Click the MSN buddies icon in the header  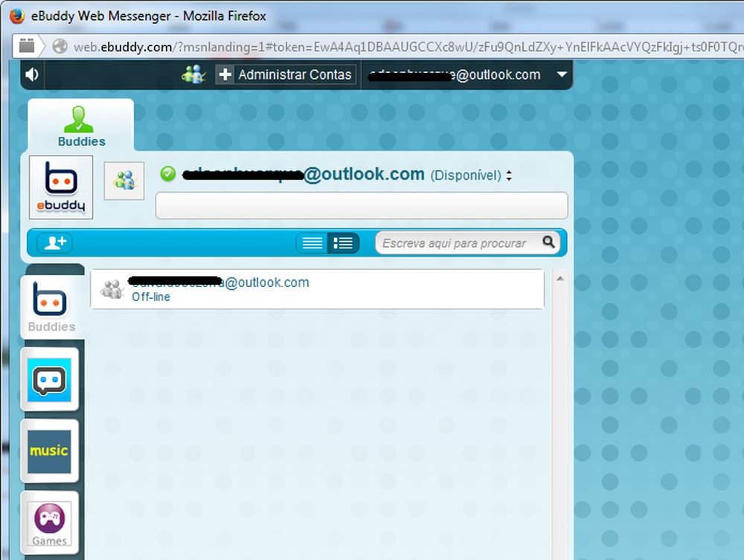192,74
